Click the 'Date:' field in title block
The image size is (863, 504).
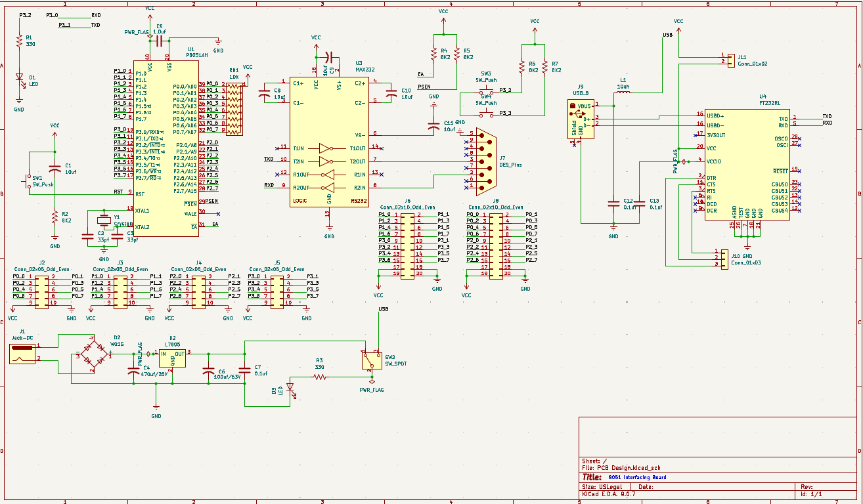click(x=646, y=487)
